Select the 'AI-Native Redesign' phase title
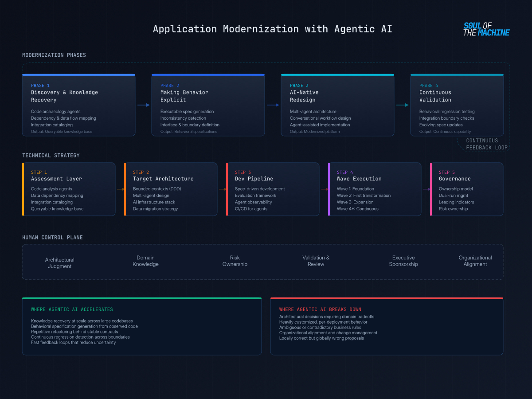532x399 pixels. point(304,96)
